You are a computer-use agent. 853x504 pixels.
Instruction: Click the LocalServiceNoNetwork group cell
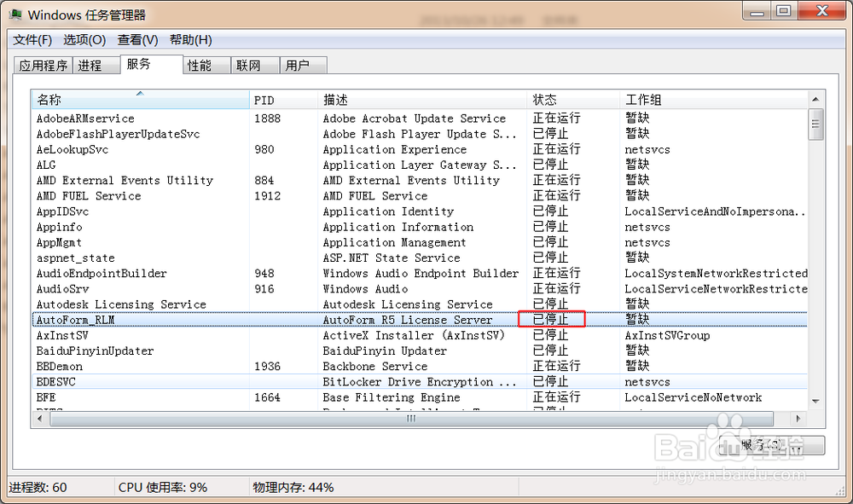(693, 397)
